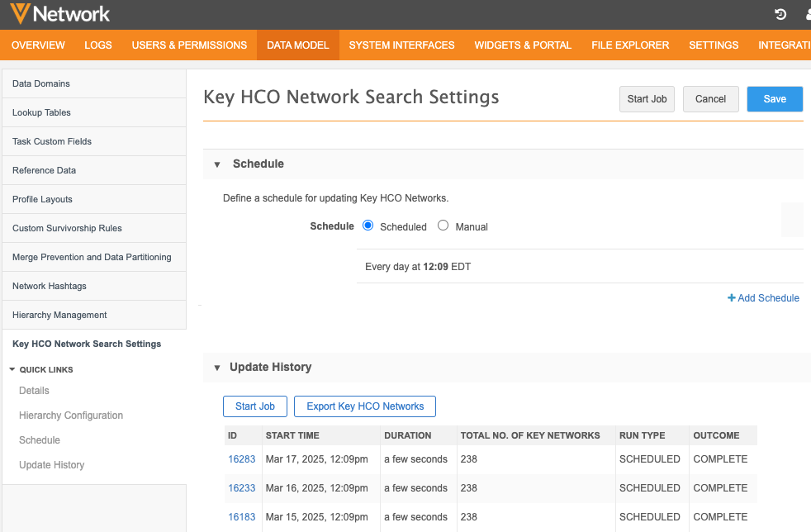This screenshot has height=532, width=811.
Task: Open Merge Prevention and Data Partitioning
Action: tap(92, 257)
